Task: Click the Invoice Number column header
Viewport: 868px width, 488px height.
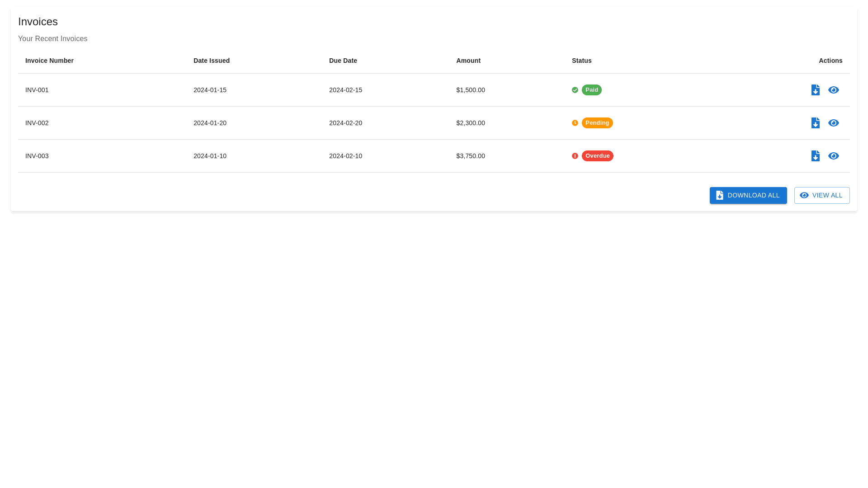Action: click(x=49, y=61)
